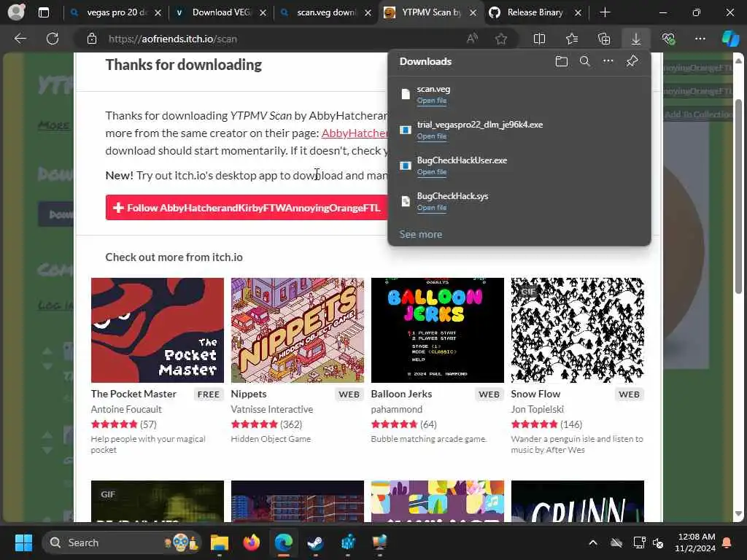Open The Pocket Master game thumbnail
The width and height of the screenshot is (747, 560).
(158, 330)
